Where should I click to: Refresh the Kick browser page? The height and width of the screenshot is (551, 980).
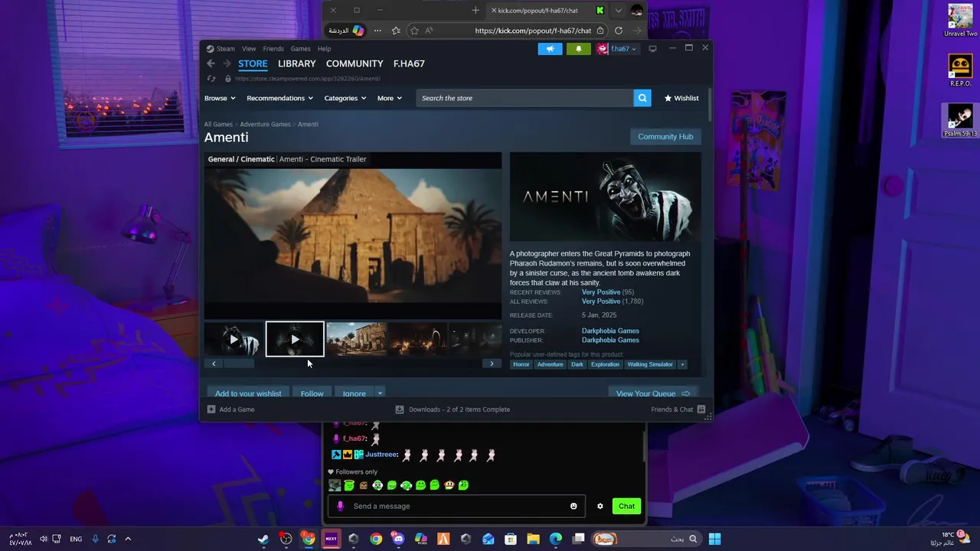(619, 31)
